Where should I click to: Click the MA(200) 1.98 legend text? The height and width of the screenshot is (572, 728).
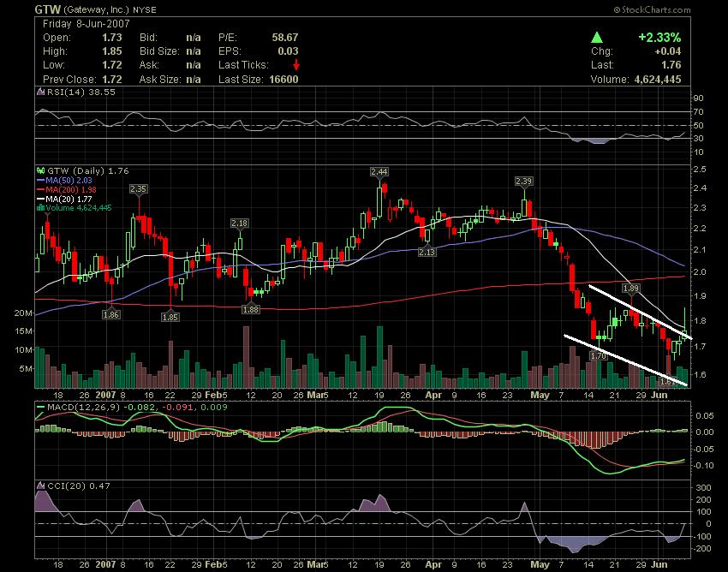point(71,190)
